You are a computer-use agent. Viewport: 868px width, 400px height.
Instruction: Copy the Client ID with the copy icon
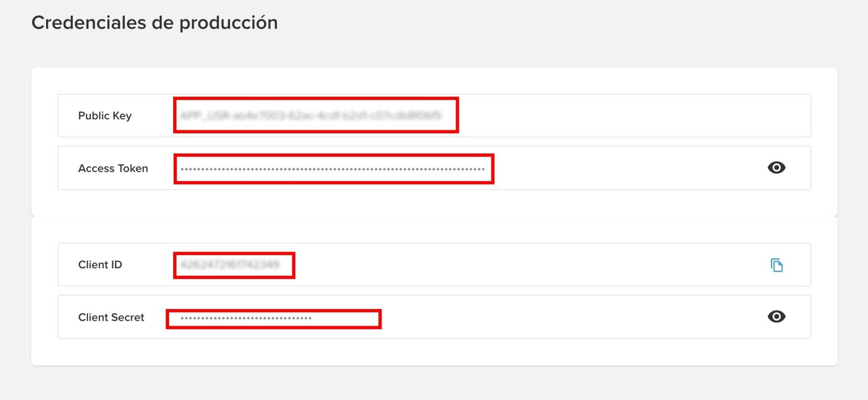[x=776, y=265]
